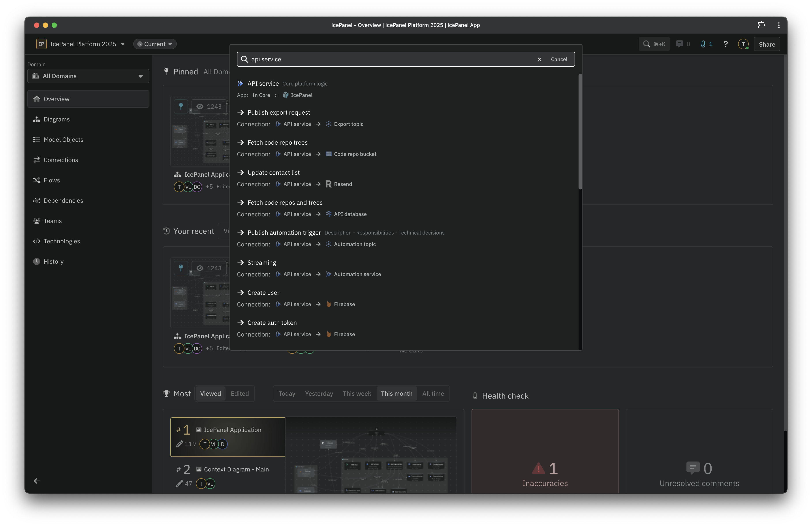Screen dimensions: 812x526
Task: Filter the Most list by This month
Action: [x=397, y=394]
